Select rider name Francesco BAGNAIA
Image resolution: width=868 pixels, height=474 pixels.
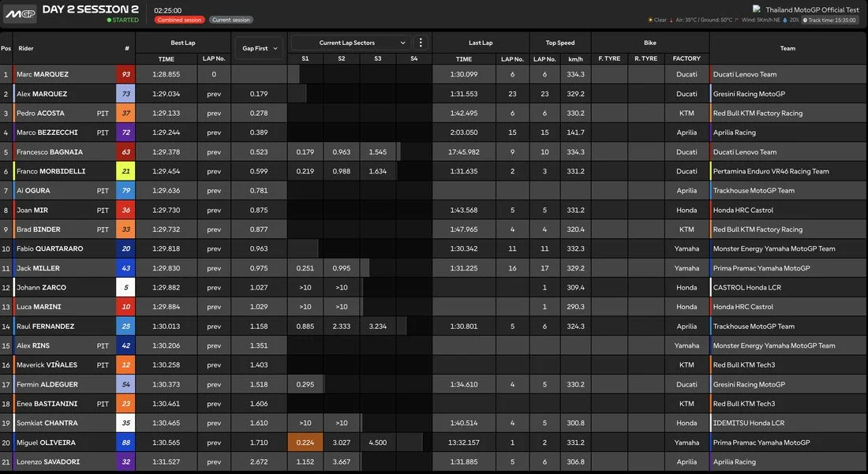(x=49, y=151)
